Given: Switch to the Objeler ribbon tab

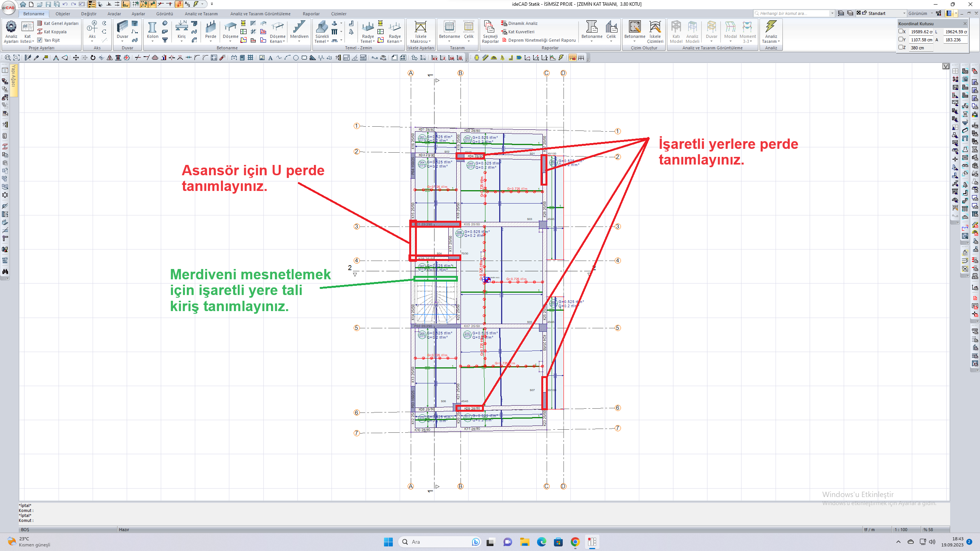Looking at the screenshot, I should pyautogui.click(x=63, y=14).
